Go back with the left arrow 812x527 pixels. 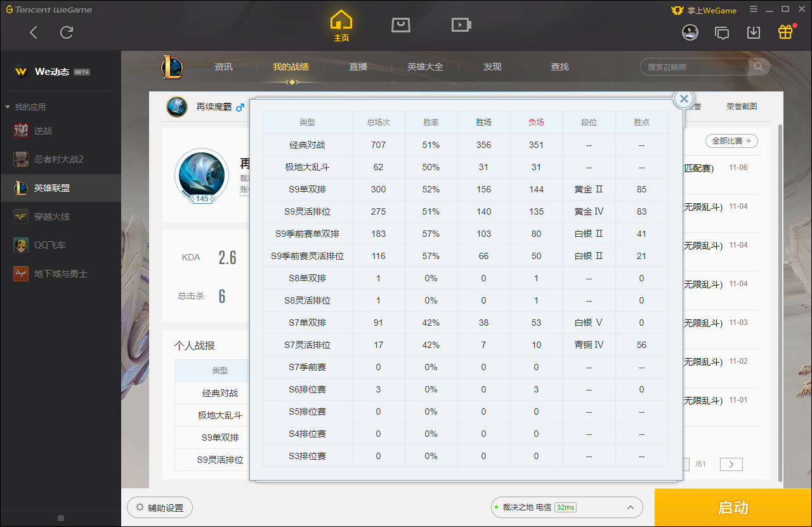pyautogui.click(x=34, y=32)
